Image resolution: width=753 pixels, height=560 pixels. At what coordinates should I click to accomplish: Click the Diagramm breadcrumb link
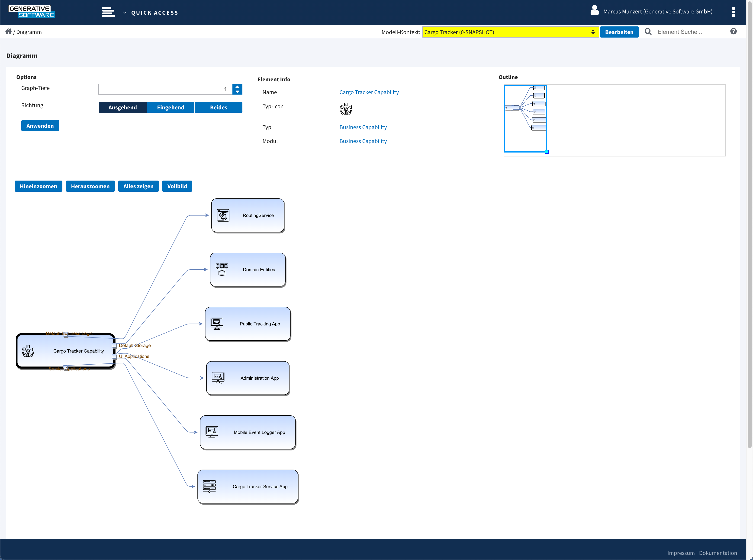pos(29,32)
